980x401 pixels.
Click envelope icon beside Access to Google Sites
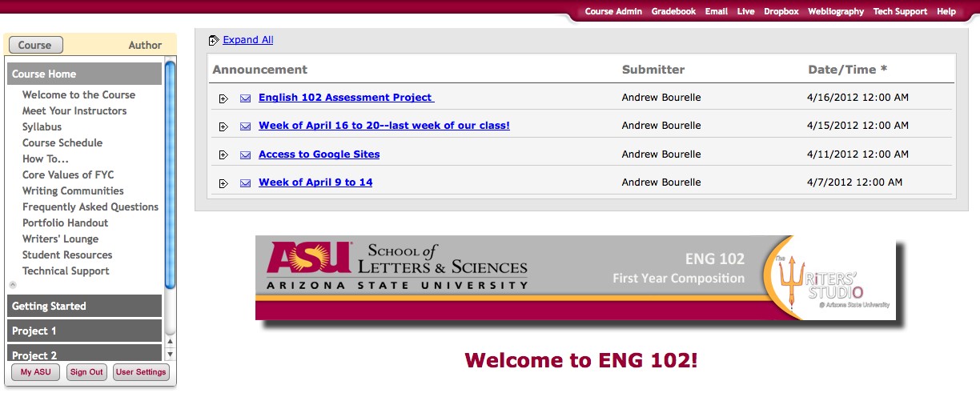[x=246, y=154]
